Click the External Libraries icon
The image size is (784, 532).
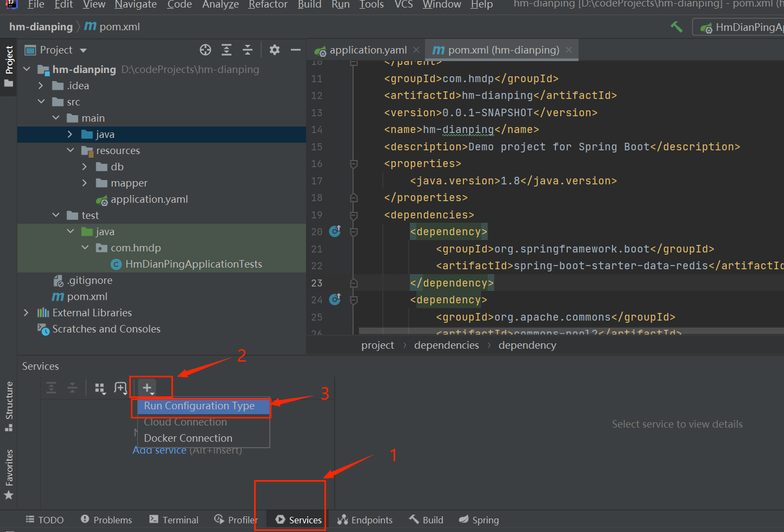pos(43,313)
